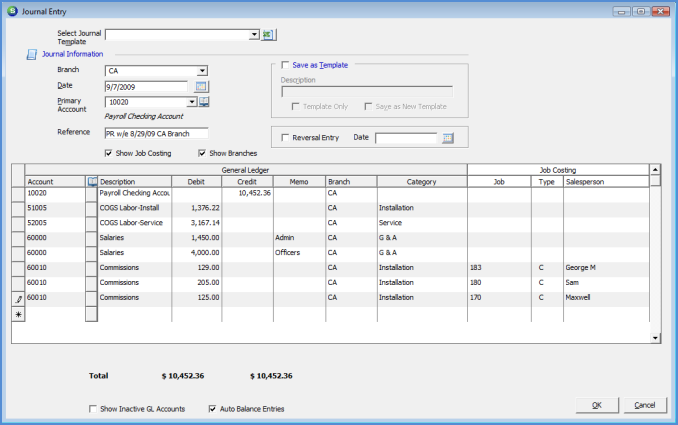Click the Credit column header

pos(247,182)
